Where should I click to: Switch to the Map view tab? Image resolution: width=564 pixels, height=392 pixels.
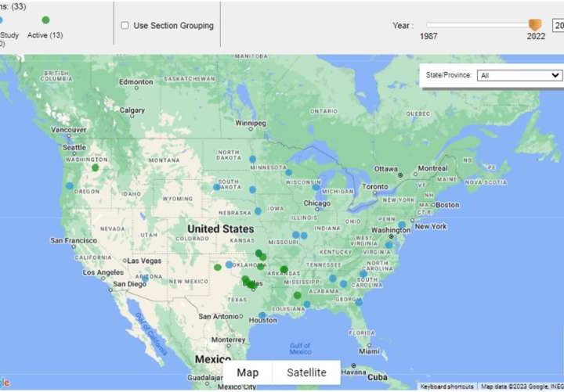point(248,372)
